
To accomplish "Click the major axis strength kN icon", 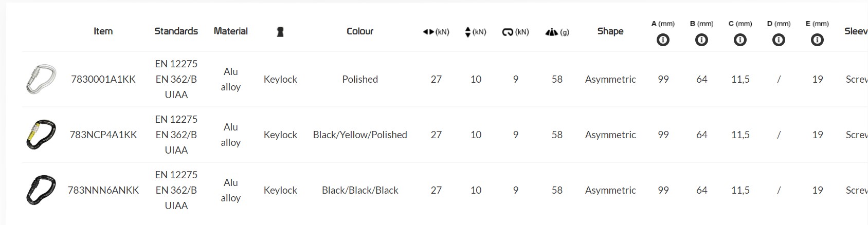I will point(429,32).
